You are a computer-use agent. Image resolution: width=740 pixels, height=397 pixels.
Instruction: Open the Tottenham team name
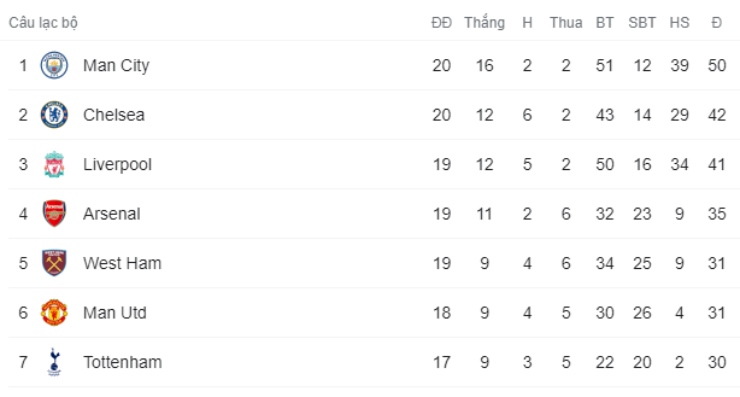click(123, 362)
